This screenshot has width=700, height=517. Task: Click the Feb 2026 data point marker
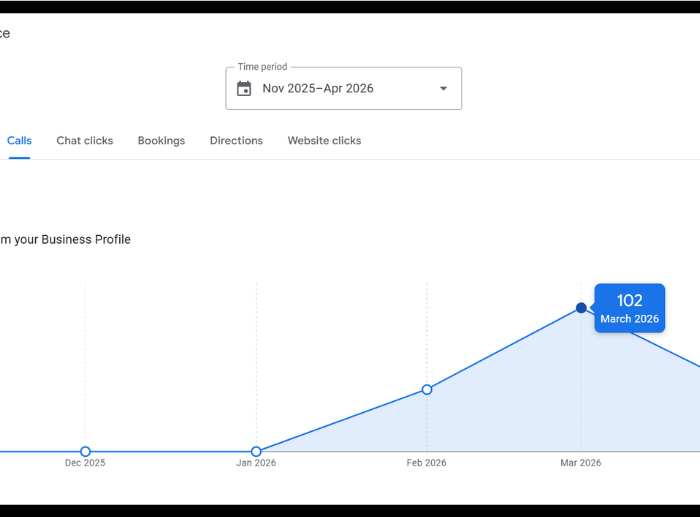pos(427,389)
